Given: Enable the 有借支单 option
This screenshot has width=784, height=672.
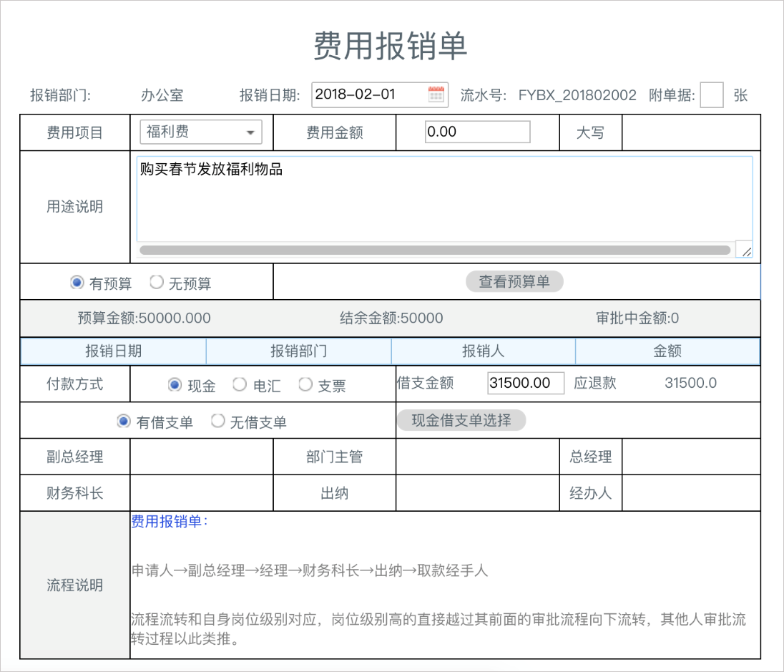Looking at the screenshot, I should click(x=123, y=420).
